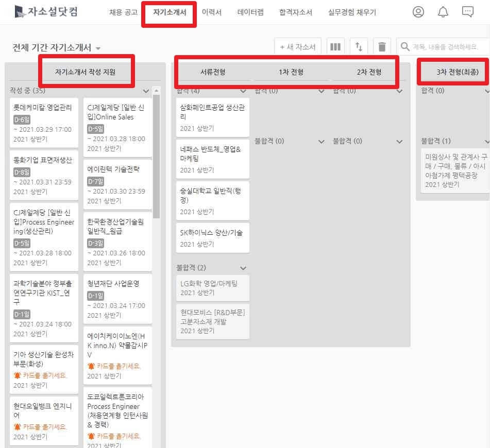
Task: Click the bell alert icon on 도쿄일렉트론코리아 card
Action: [91, 436]
